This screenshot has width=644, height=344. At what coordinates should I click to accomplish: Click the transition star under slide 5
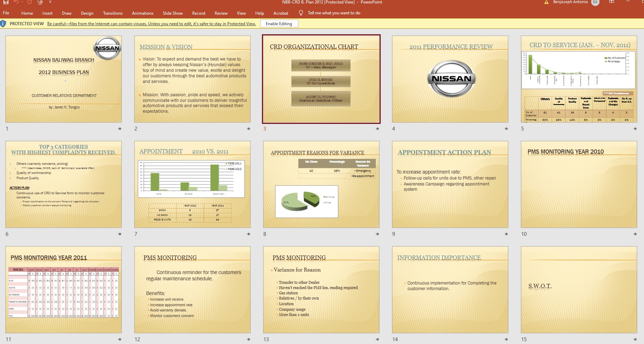pos(635,129)
